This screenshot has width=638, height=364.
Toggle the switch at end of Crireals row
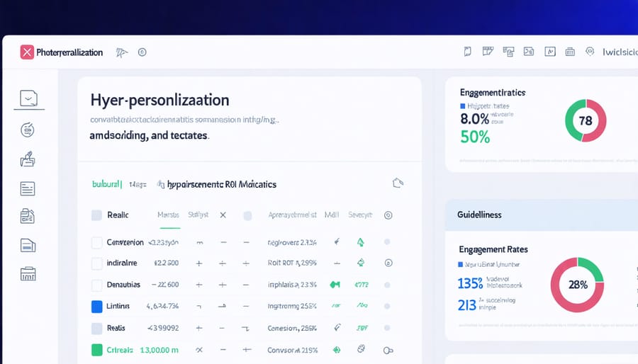click(388, 350)
